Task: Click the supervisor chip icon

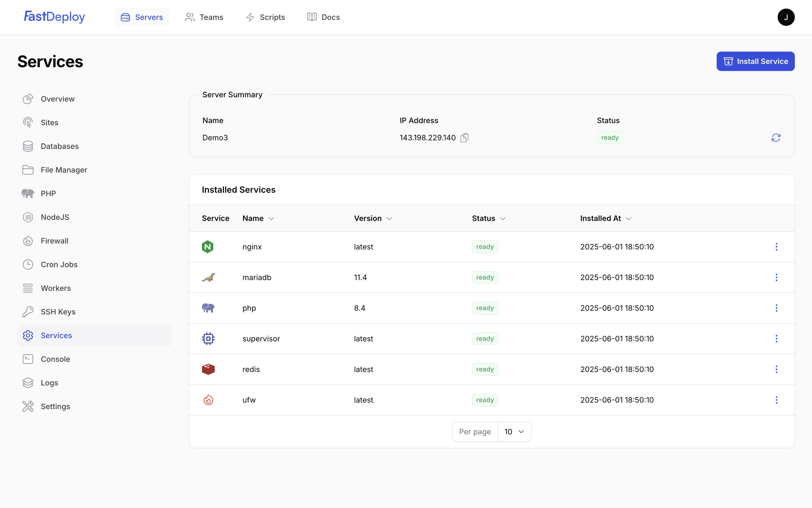Action: click(x=208, y=339)
